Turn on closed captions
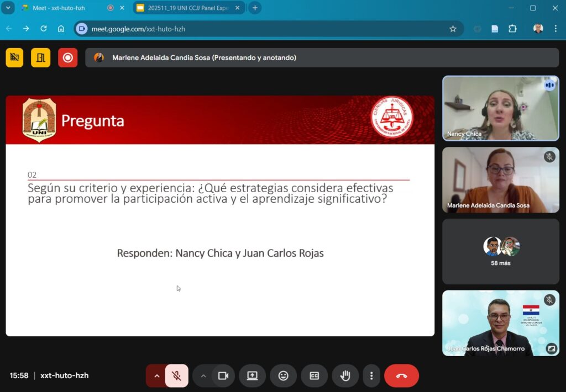 coord(314,376)
